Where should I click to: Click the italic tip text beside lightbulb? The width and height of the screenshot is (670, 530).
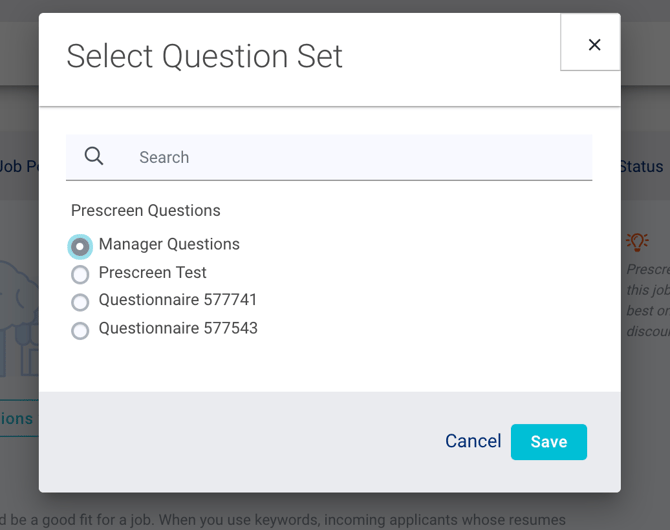646,300
